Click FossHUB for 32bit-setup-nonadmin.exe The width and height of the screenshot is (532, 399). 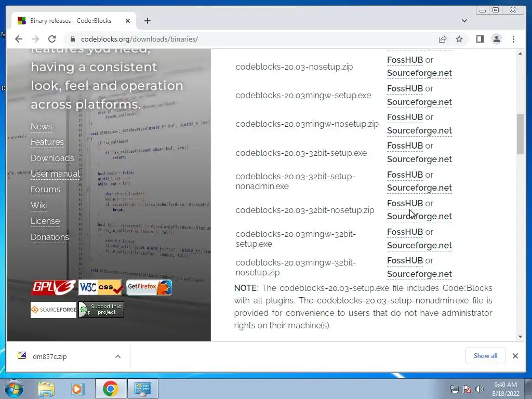[x=405, y=175]
